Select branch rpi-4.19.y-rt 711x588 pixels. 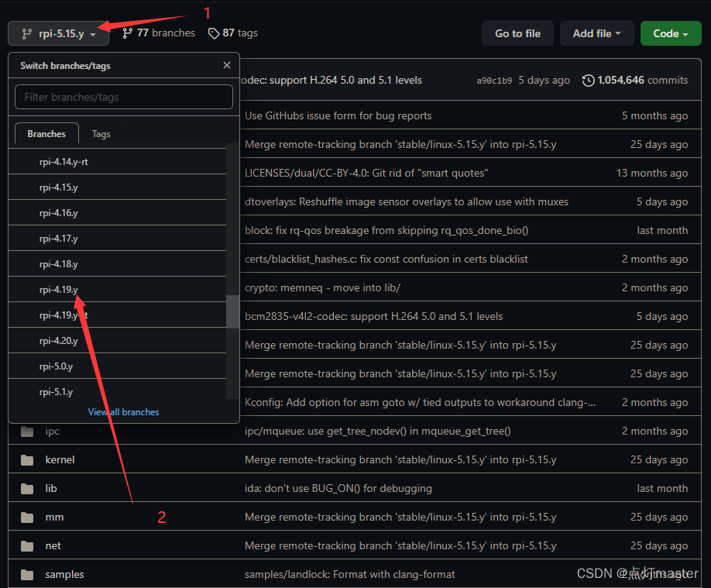[117, 315]
